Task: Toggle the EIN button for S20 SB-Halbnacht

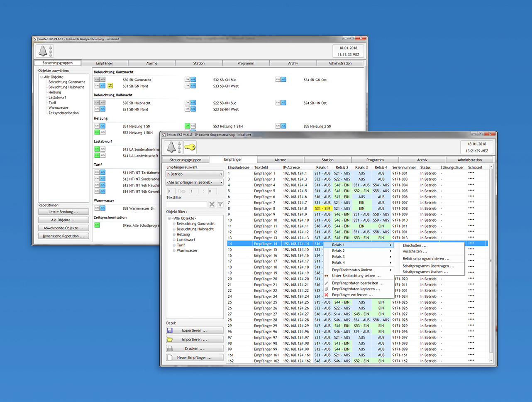Action: 97,103
